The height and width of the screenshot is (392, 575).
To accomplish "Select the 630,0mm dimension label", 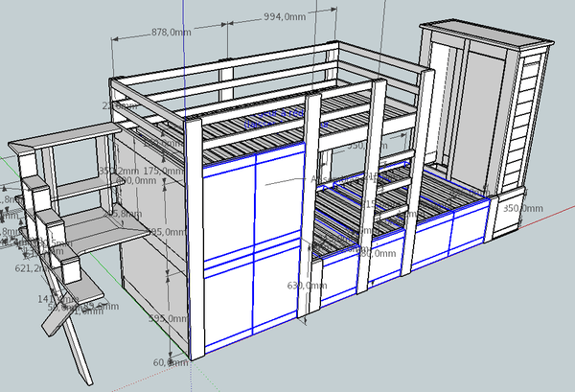I will [304, 285].
